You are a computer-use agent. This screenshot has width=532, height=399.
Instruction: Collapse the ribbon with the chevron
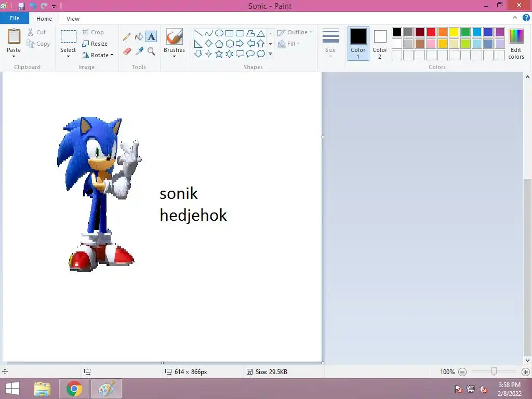coord(515,18)
